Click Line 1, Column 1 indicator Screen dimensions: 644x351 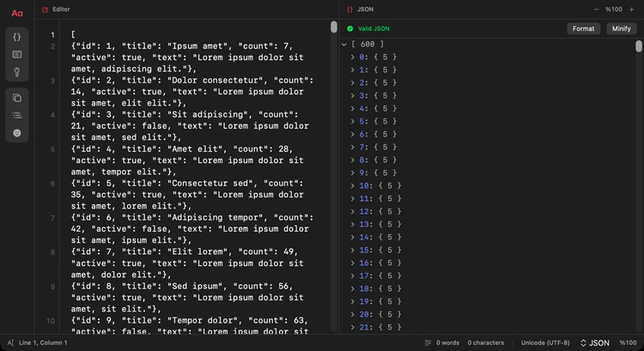43,342
